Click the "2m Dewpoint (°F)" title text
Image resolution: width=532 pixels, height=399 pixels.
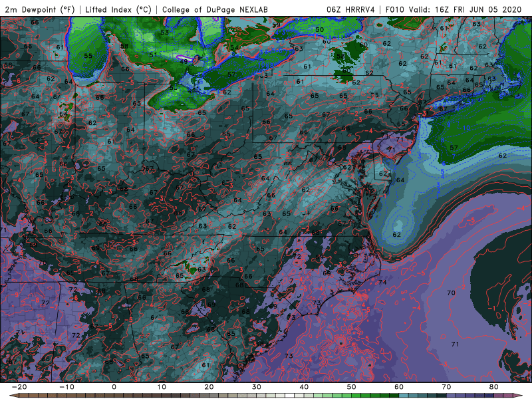click(41, 9)
